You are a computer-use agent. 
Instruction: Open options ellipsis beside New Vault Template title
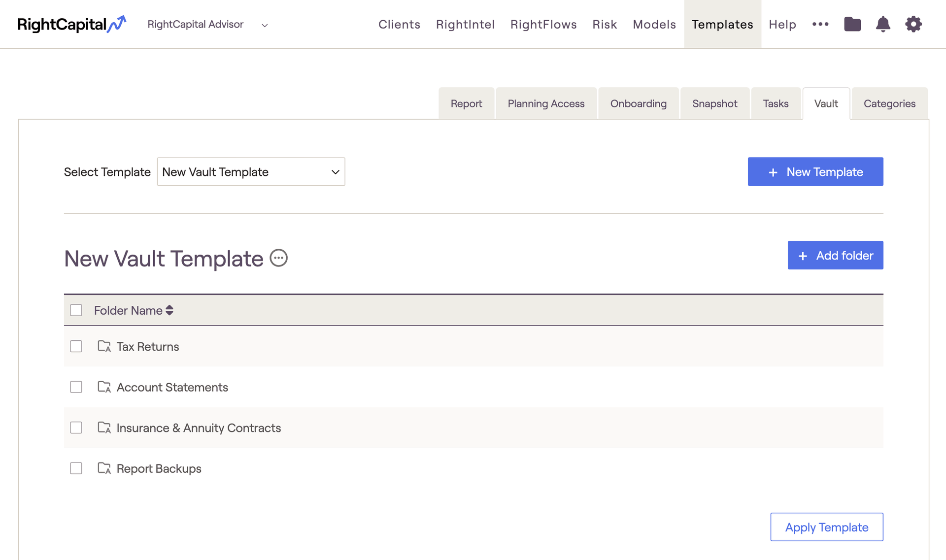[279, 258]
